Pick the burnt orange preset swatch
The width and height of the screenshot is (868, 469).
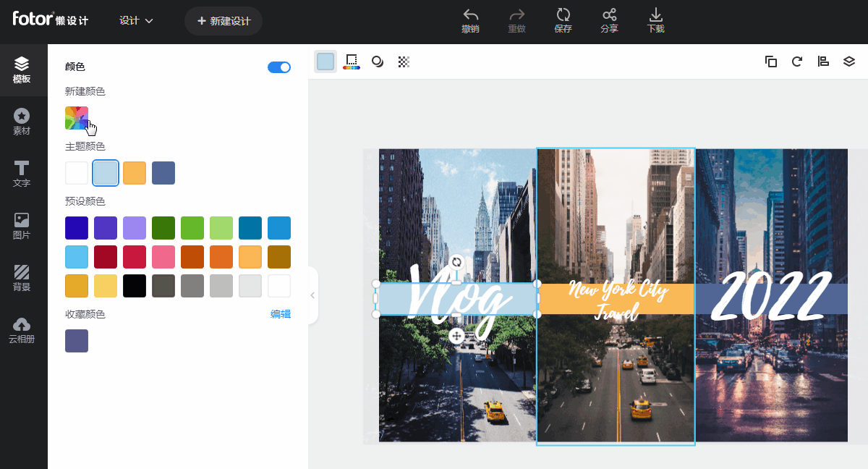click(x=192, y=257)
